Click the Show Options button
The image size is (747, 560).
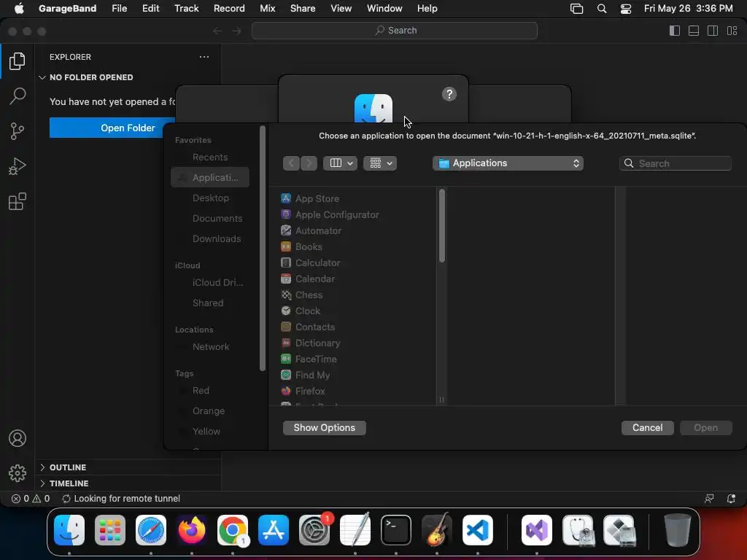[325, 427]
